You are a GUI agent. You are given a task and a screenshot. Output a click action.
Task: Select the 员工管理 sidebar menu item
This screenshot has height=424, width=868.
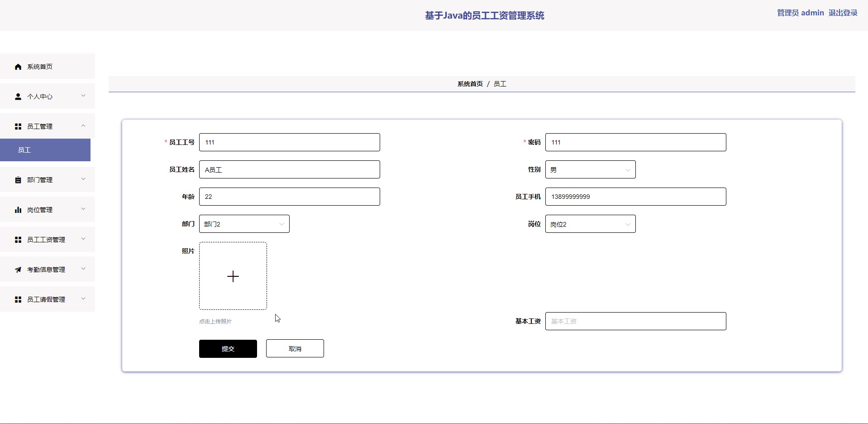point(48,126)
